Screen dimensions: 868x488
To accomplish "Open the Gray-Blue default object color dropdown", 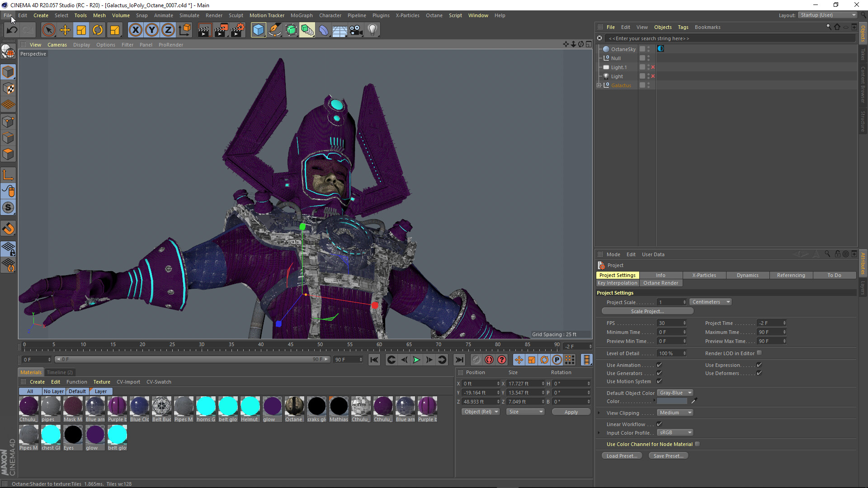I will coord(675,392).
